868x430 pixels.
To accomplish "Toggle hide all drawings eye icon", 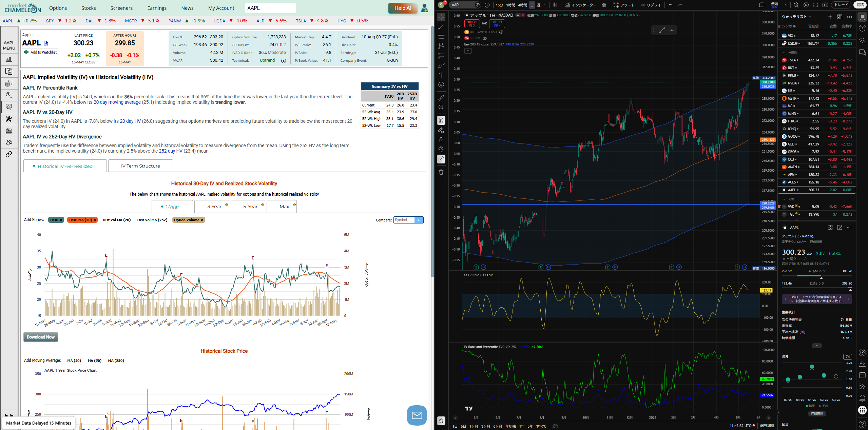I will pos(441,149).
